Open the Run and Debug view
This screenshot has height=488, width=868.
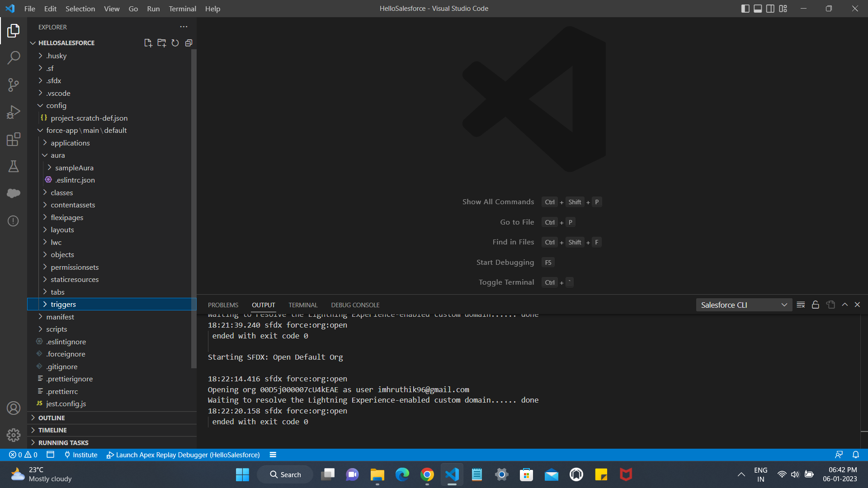(14, 112)
